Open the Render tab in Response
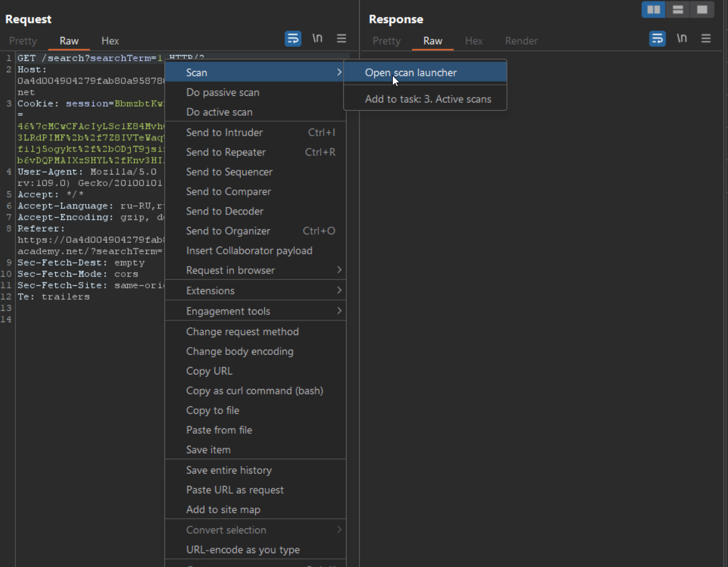Image resolution: width=728 pixels, height=567 pixels. tap(521, 41)
